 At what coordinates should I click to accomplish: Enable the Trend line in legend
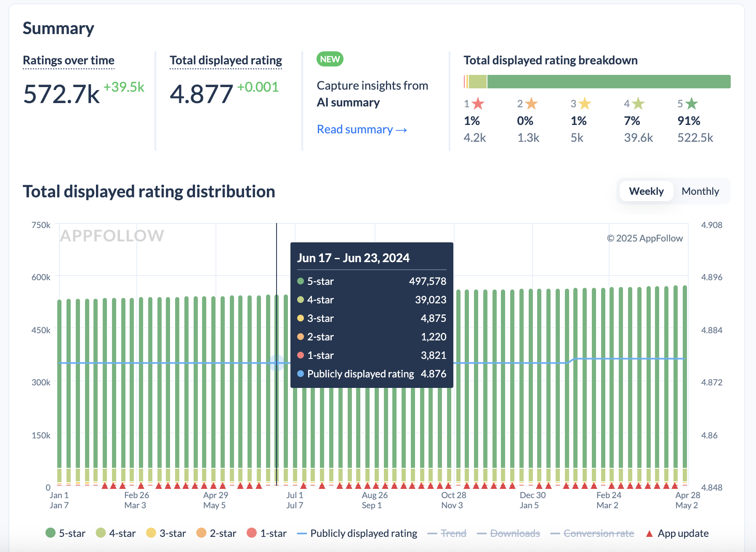[447, 533]
